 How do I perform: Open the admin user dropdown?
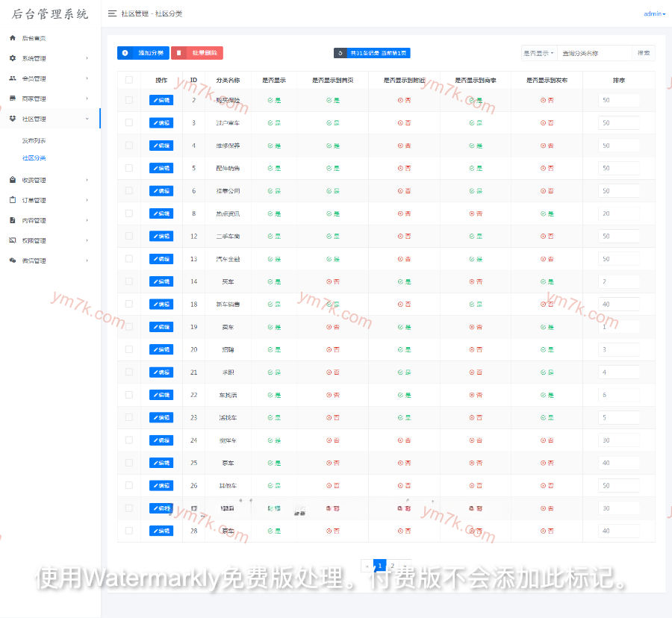click(x=654, y=13)
